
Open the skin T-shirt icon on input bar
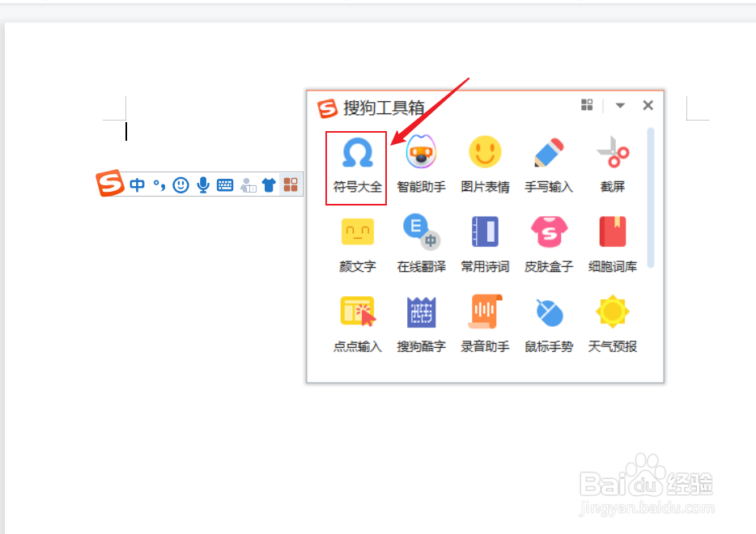pos(269,184)
